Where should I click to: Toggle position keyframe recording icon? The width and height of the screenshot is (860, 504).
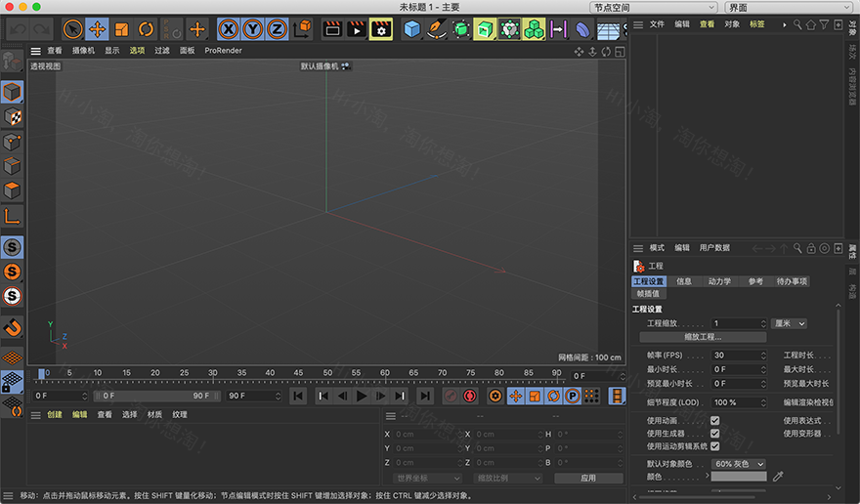click(x=516, y=396)
